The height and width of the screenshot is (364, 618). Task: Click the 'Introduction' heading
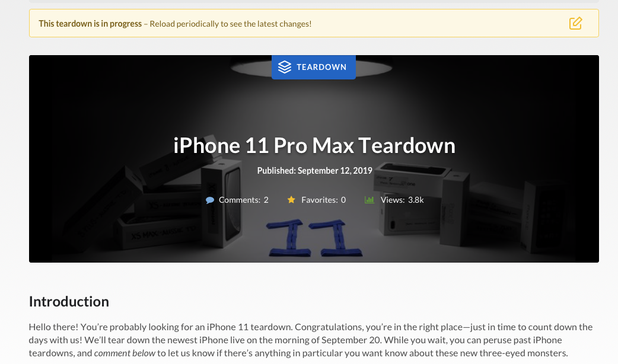point(69,301)
